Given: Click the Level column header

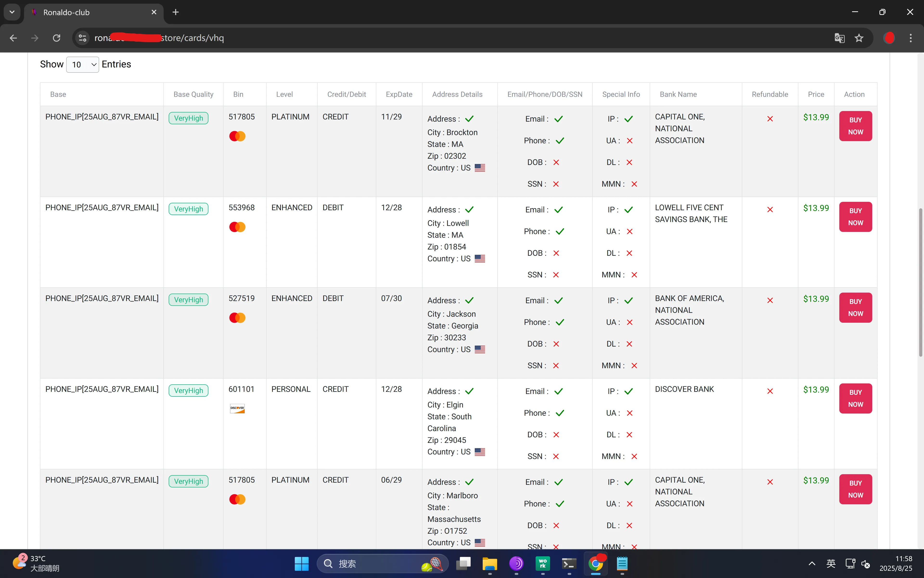Looking at the screenshot, I should coord(292,94).
